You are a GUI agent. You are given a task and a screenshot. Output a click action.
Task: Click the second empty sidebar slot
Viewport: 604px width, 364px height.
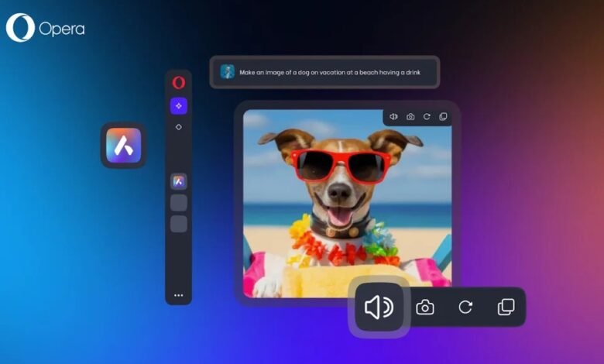(x=179, y=224)
